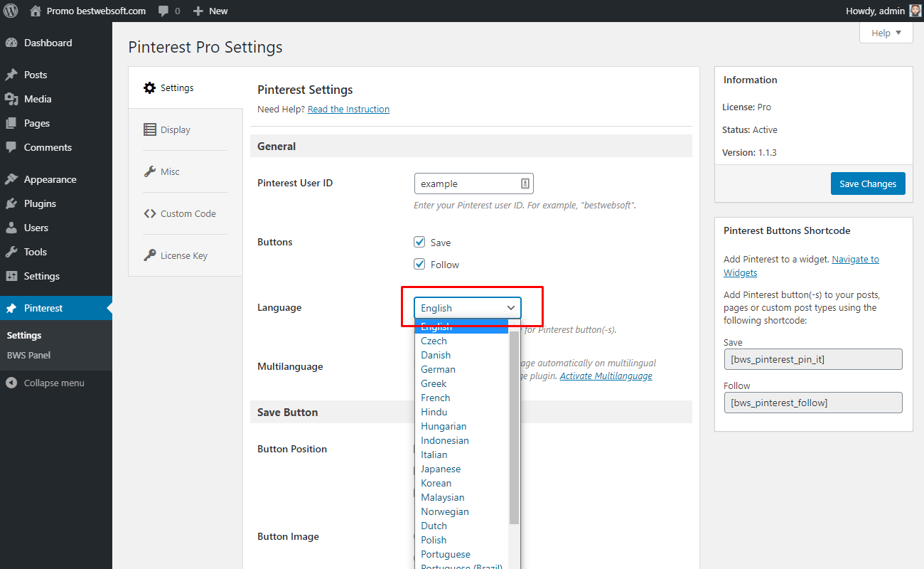Image resolution: width=924 pixels, height=569 pixels.
Task: Click the Pages icon in sidebar
Action: pyautogui.click(x=11, y=123)
